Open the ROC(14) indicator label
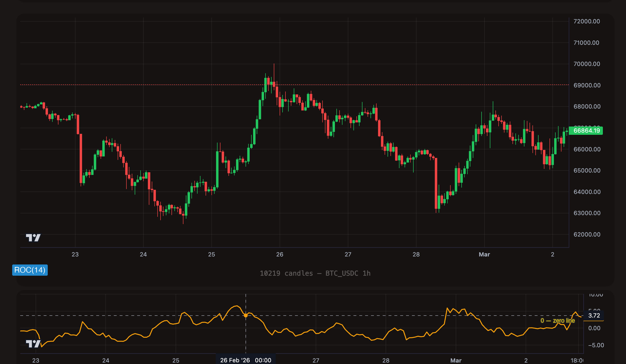The height and width of the screenshot is (364, 626). [x=29, y=270]
